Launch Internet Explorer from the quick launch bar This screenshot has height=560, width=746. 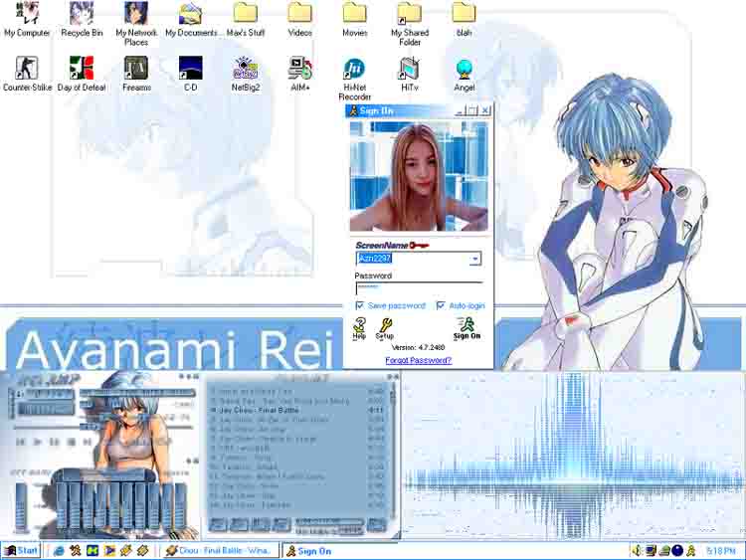click(60, 550)
